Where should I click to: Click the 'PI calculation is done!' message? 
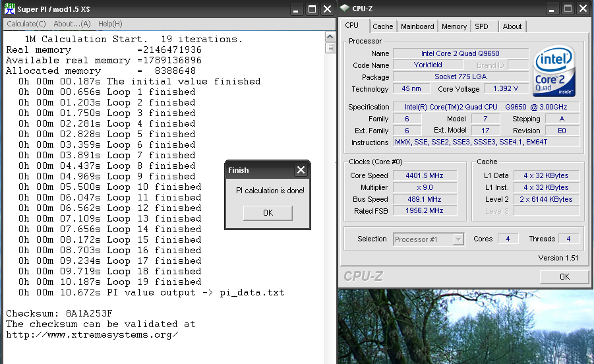pos(270,191)
